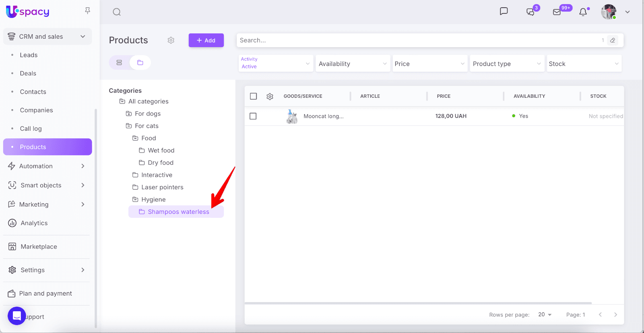
Task: Open Products settings gear next to title
Action: [171, 40]
